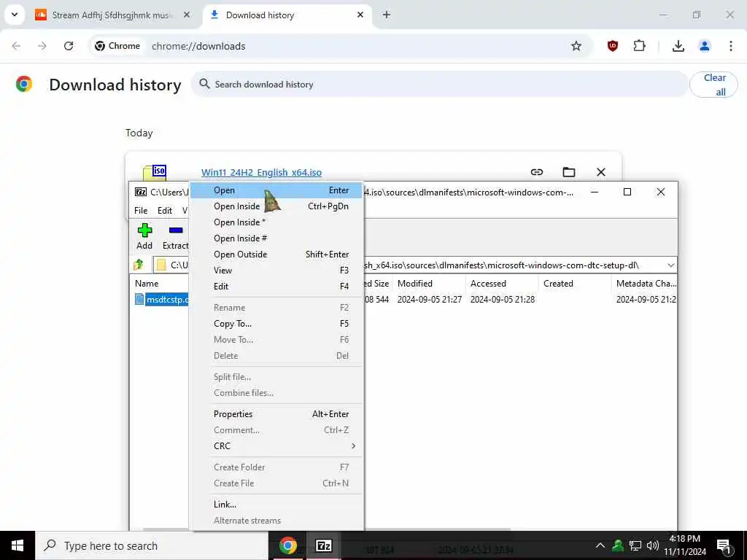Image resolution: width=747 pixels, height=560 pixels.
Task: Open Chrome downloads tray icon
Action: [678, 46]
